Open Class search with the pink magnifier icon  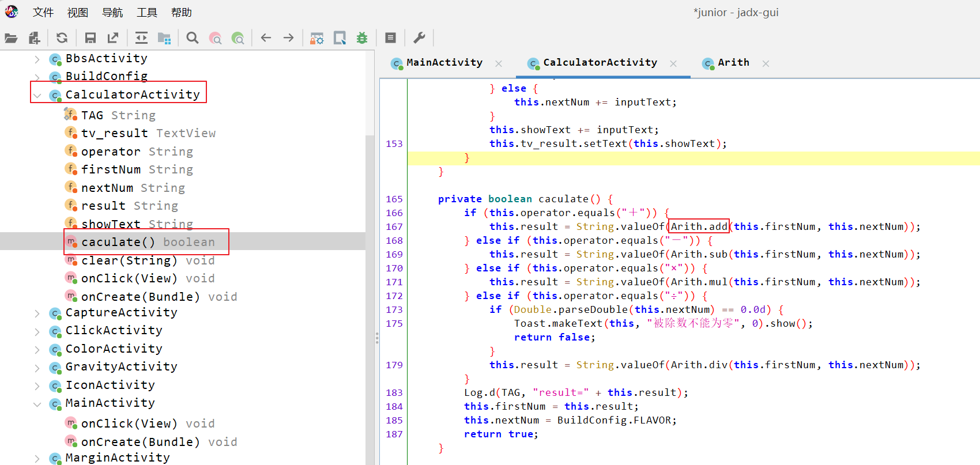[x=215, y=38]
